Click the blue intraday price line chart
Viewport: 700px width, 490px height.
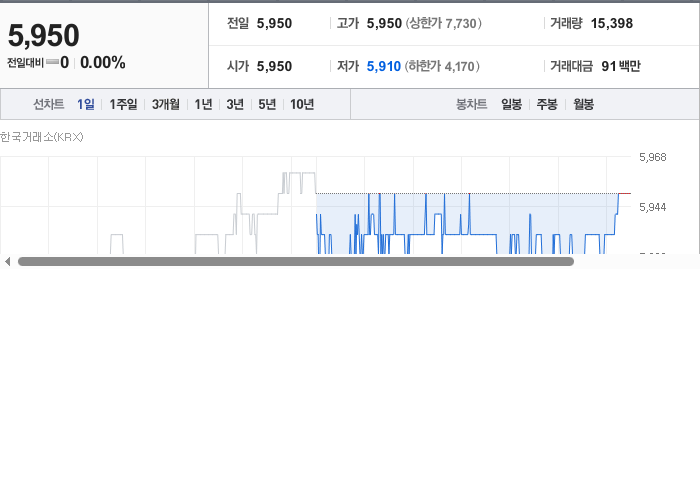point(473,223)
